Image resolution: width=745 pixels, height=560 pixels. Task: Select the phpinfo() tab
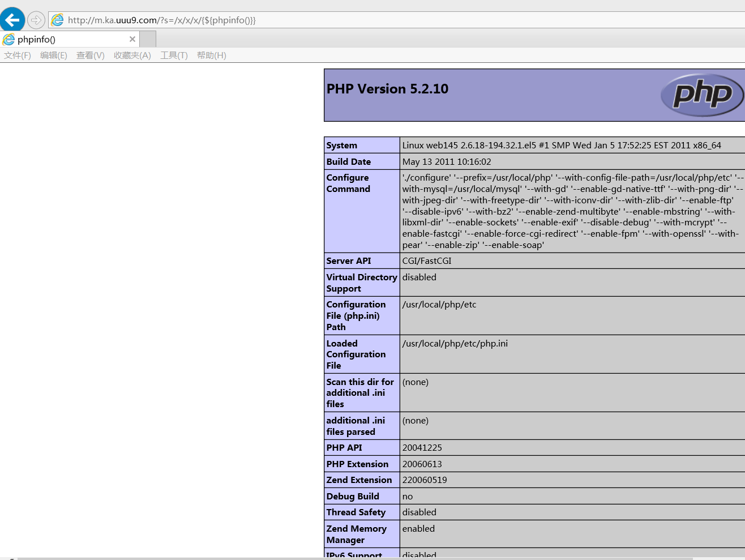[x=70, y=39]
